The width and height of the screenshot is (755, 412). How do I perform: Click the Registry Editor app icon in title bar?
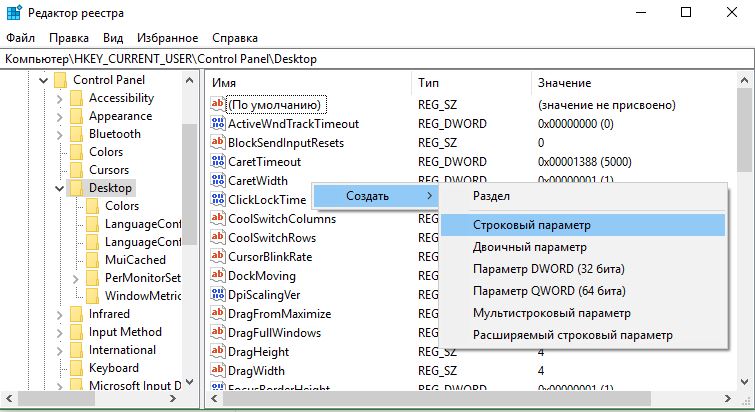point(13,13)
